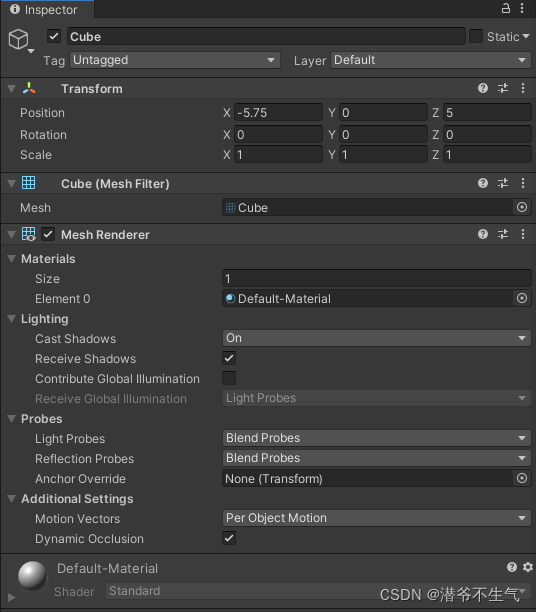Open the Motion Vectors dropdown

[x=377, y=518]
